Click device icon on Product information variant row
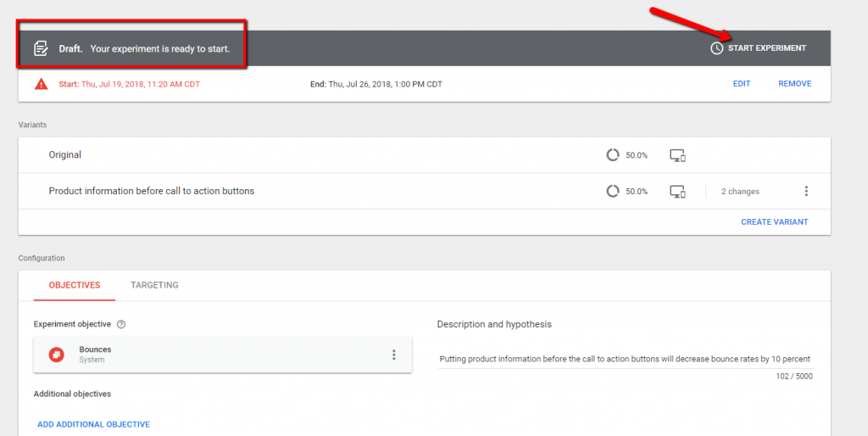868x436 pixels. 677,192
